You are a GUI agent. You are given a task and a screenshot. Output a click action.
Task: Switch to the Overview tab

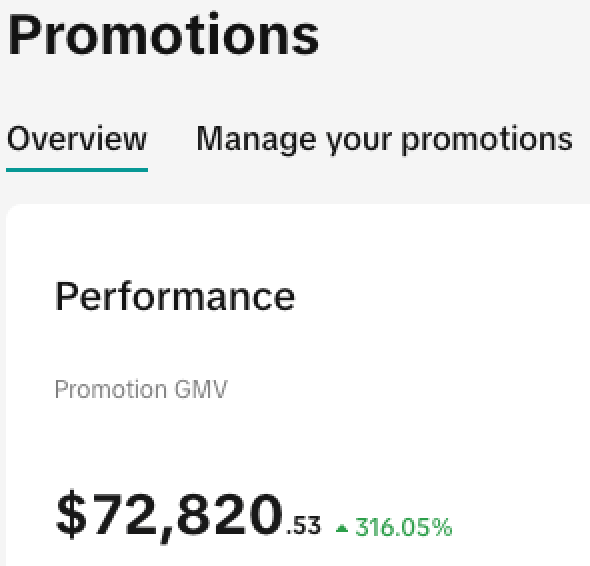(x=77, y=139)
